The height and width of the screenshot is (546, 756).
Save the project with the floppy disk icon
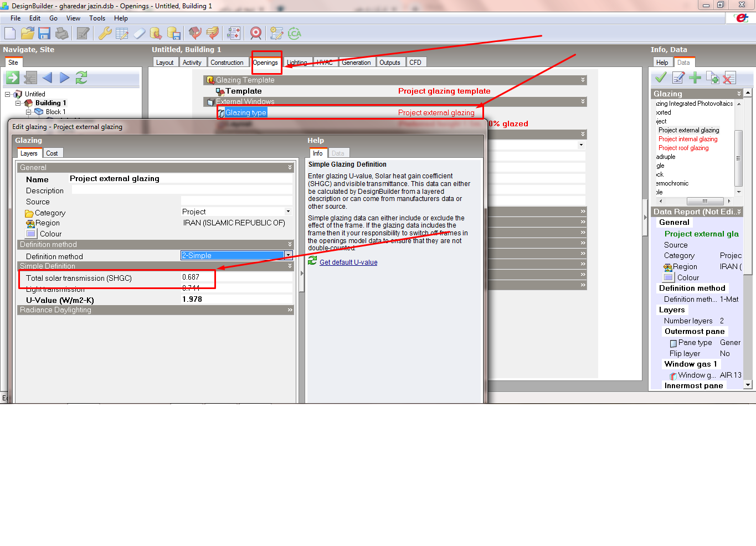[44, 33]
